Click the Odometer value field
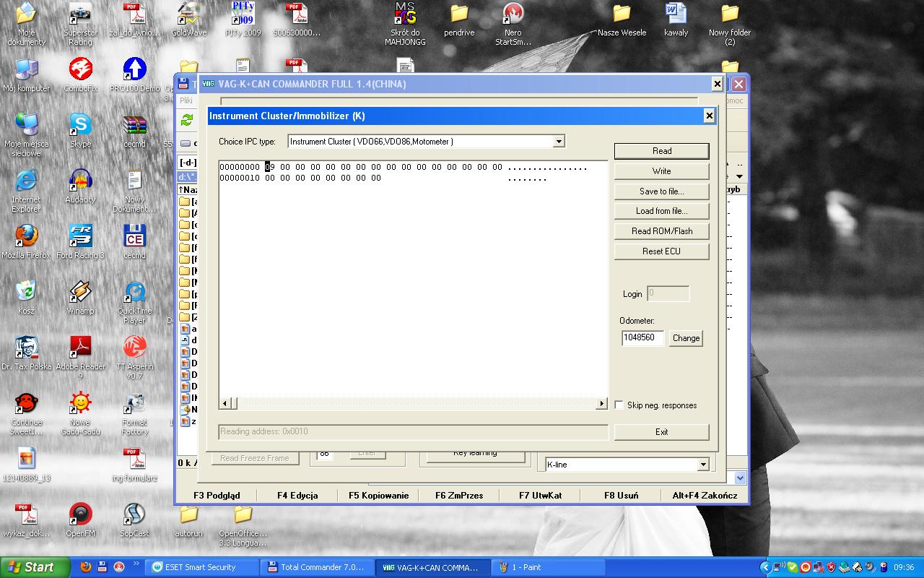The image size is (924, 578). 642,337
